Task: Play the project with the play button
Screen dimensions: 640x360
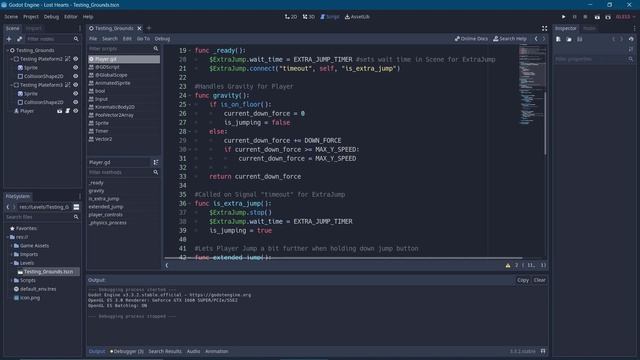Action: (x=563, y=17)
